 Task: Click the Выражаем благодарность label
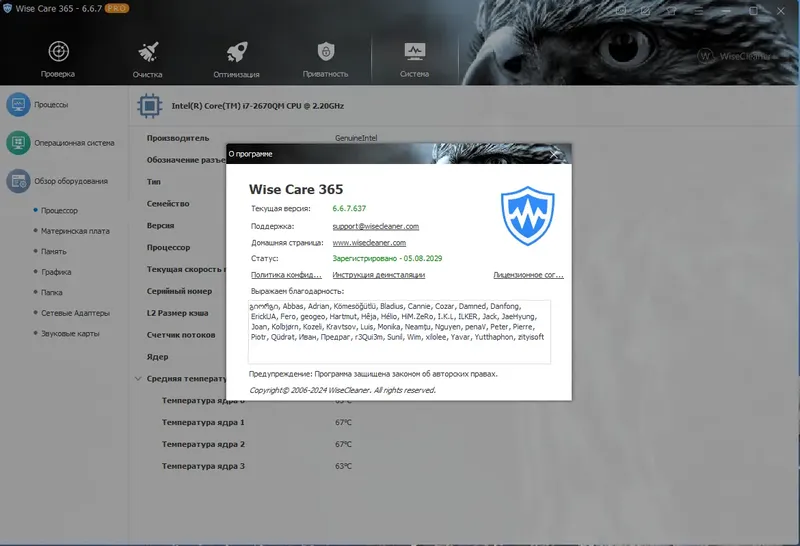pos(297,291)
